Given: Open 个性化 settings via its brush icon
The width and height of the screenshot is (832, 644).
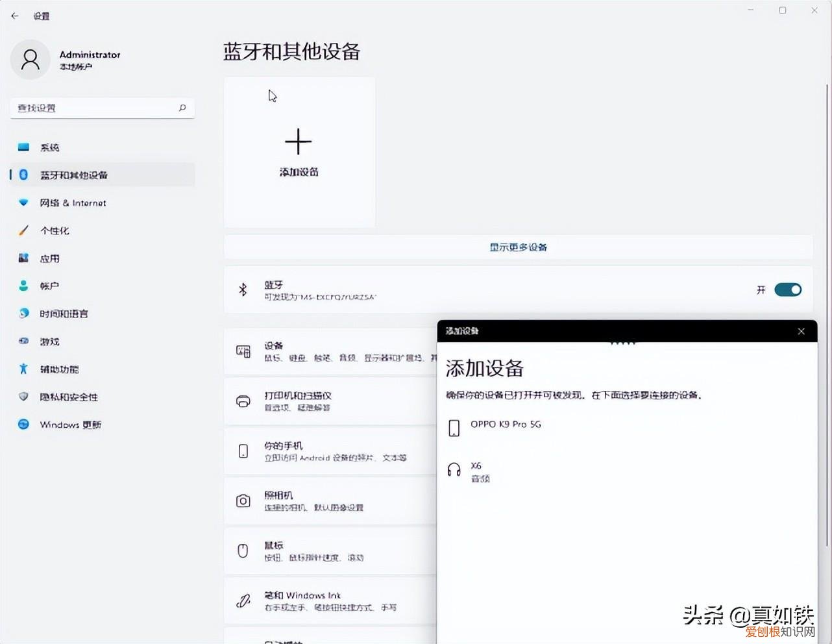Looking at the screenshot, I should (x=24, y=230).
